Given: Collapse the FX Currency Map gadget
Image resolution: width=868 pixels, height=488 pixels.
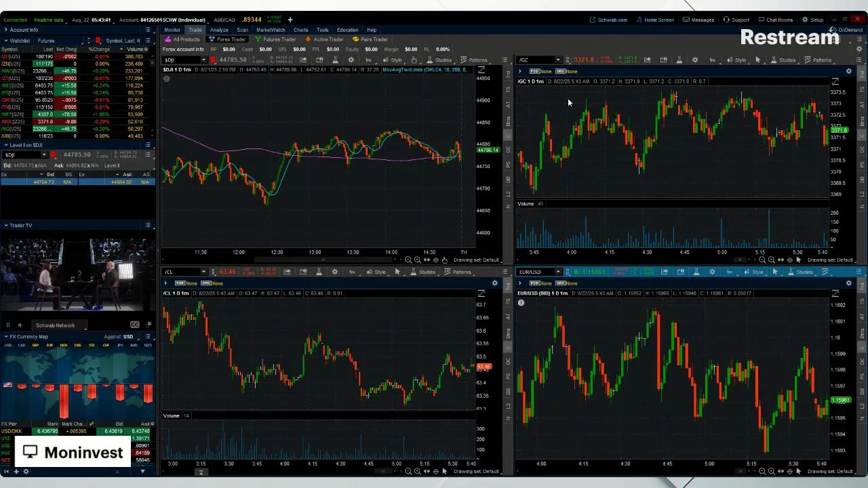Looking at the screenshot, I should point(5,336).
